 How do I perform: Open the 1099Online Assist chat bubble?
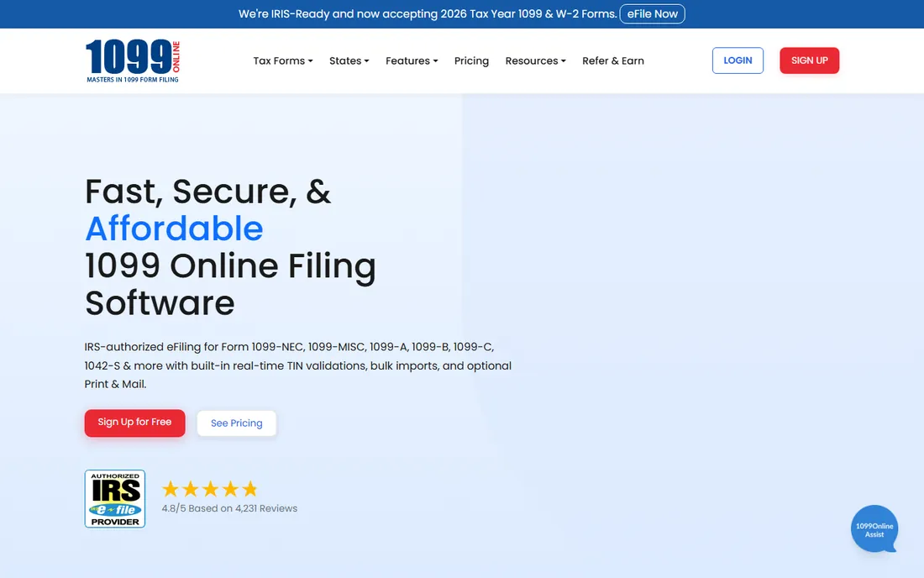(x=874, y=529)
